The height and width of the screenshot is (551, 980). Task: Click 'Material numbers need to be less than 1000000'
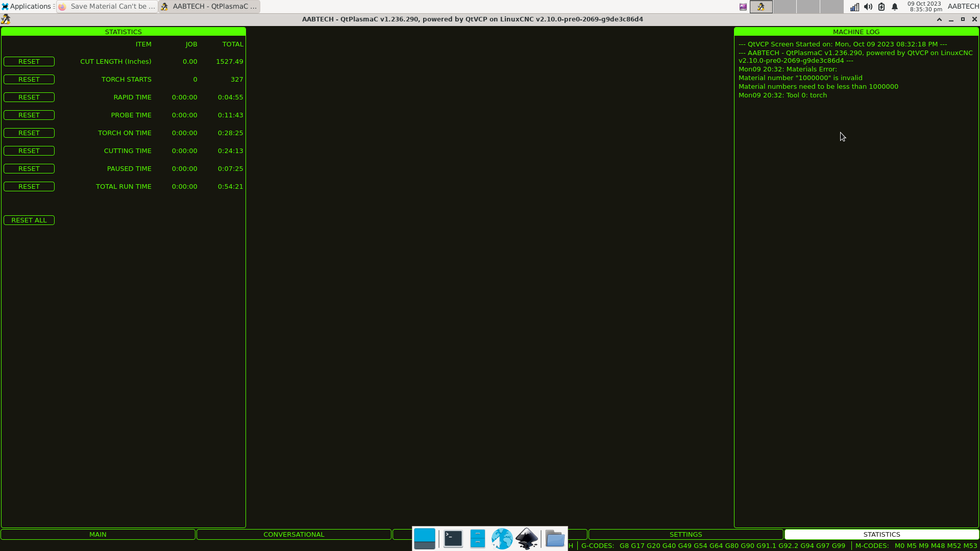(818, 87)
